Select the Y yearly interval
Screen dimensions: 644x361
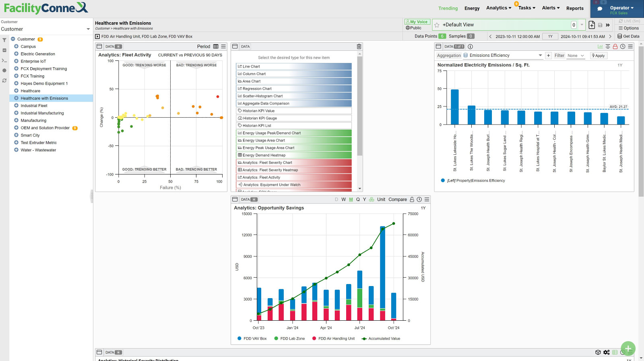[x=365, y=199]
